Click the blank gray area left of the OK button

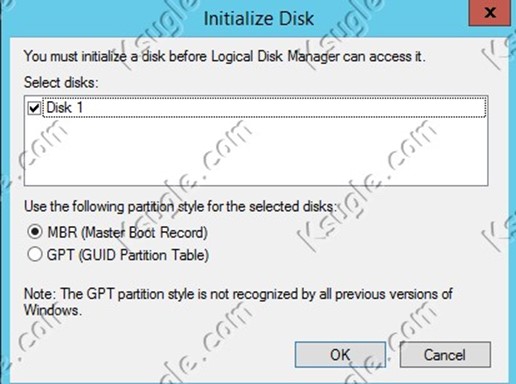150,355
